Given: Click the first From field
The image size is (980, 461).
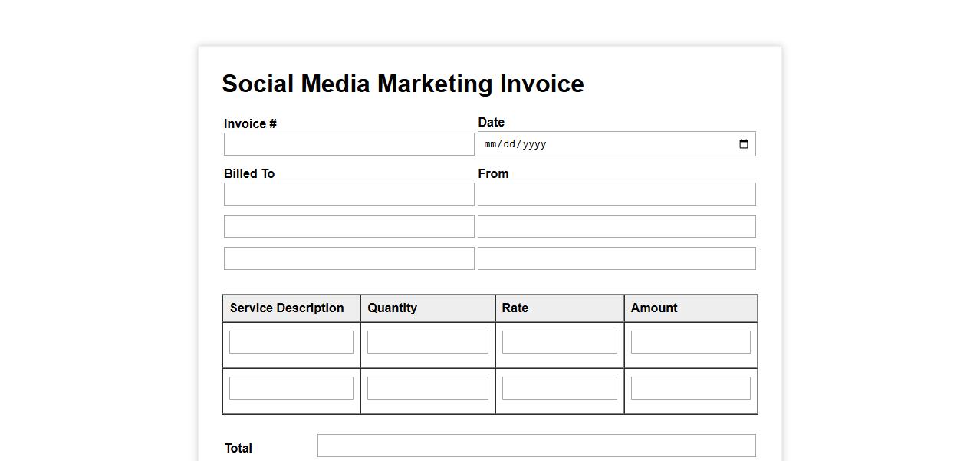Looking at the screenshot, I should tap(617, 194).
